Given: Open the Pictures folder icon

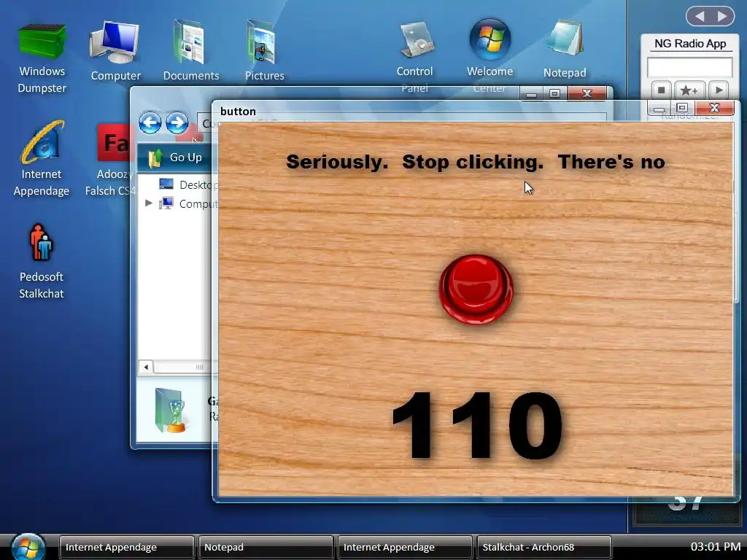Looking at the screenshot, I should tap(264, 50).
